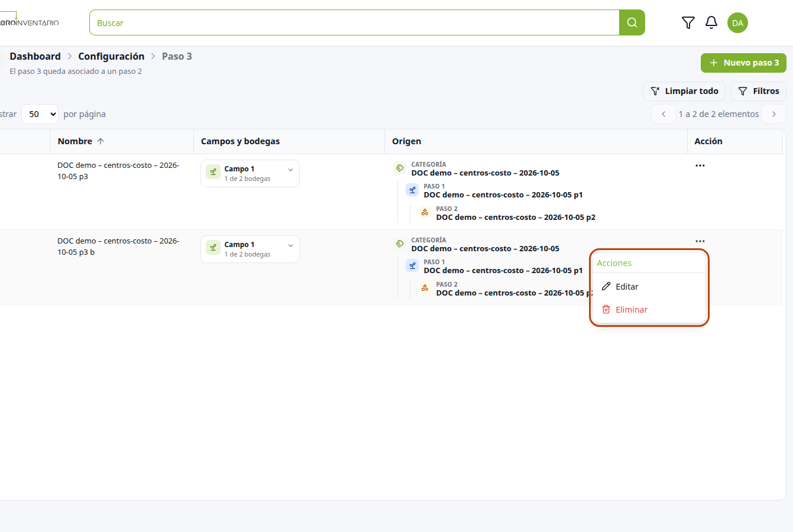
Task: Choose Editar from Acciones menu
Action: pos(649,287)
